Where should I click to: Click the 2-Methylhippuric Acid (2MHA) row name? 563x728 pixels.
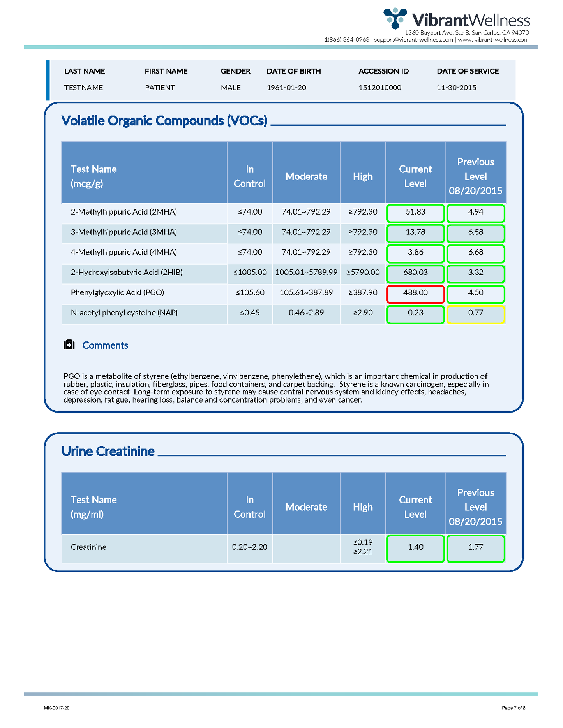(124, 212)
